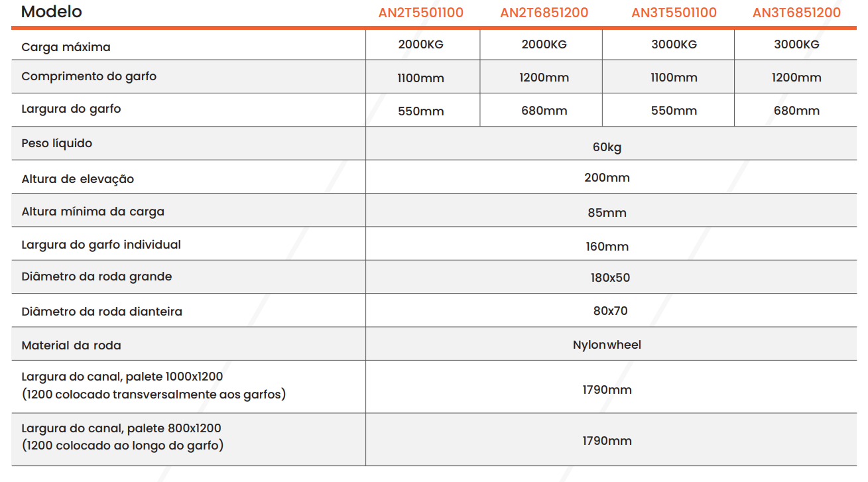Select the Largura do garfo row label
Viewport: 868px width, 482px height.
[x=71, y=109]
